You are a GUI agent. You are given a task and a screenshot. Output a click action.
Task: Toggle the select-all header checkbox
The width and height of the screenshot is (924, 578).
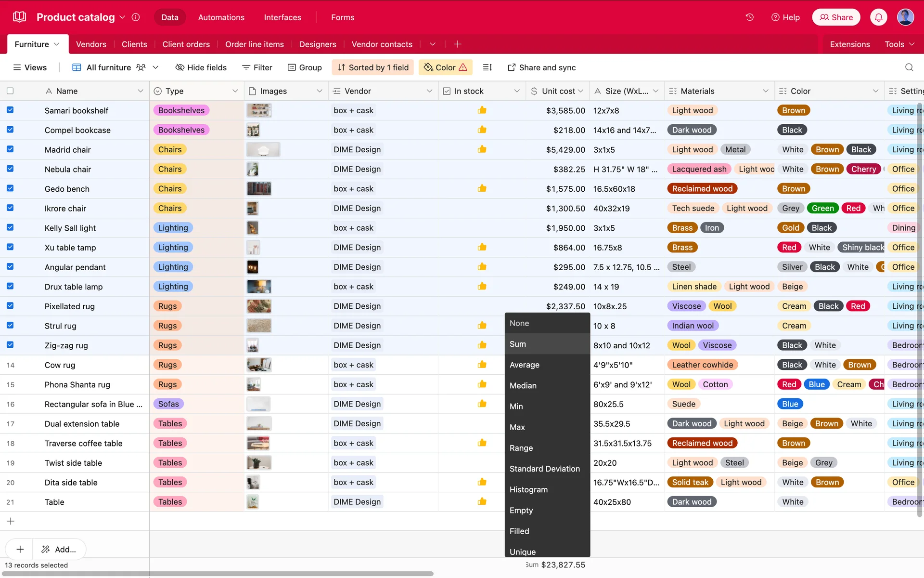tap(10, 91)
